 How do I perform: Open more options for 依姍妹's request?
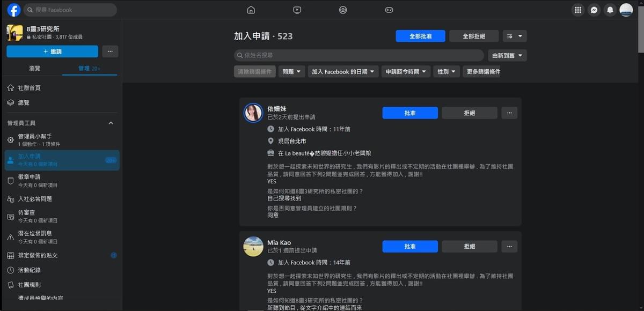[509, 113]
